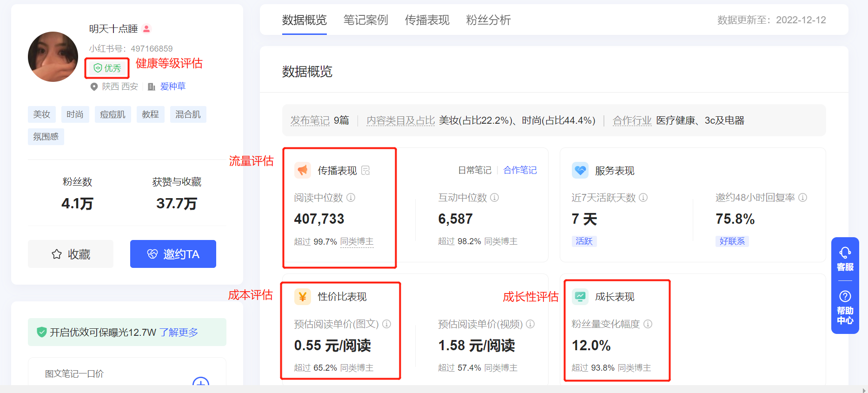Click the 发布笔记 label
The image size is (868, 393).
(x=310, y=120)
